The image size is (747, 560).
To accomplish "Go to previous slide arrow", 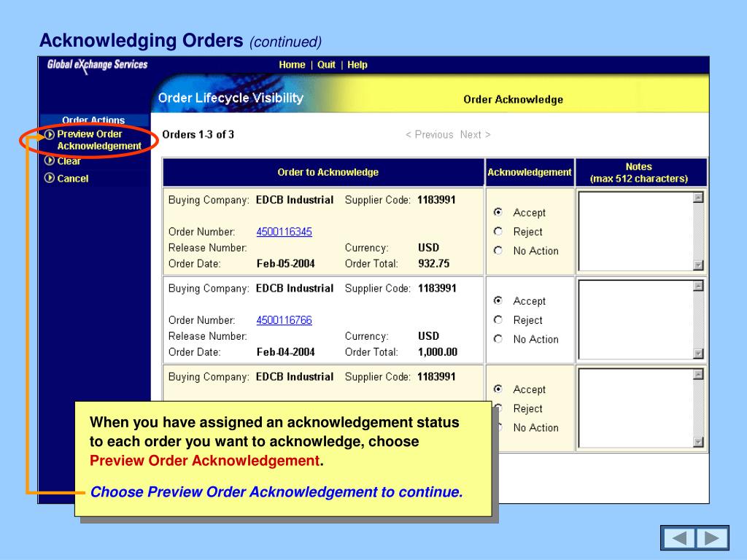I will tap(678, 538).
